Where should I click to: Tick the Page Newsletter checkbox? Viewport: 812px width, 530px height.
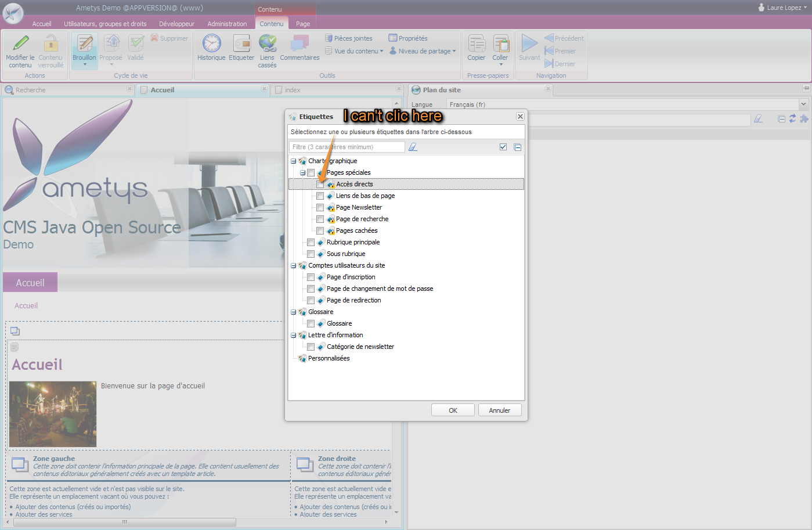pos(320,208)
